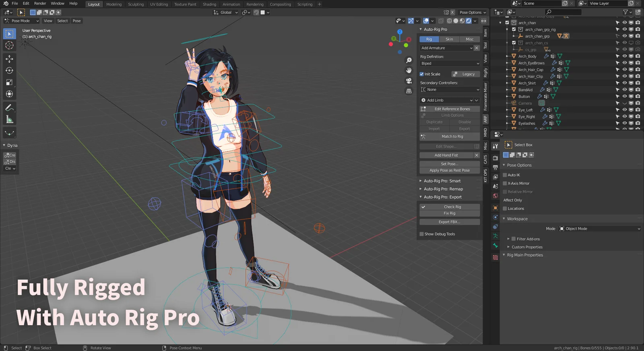Open the Secondary Controllers None dropdown
The image size is (644, 351).
pyautogui.click(x=450, y=90)
